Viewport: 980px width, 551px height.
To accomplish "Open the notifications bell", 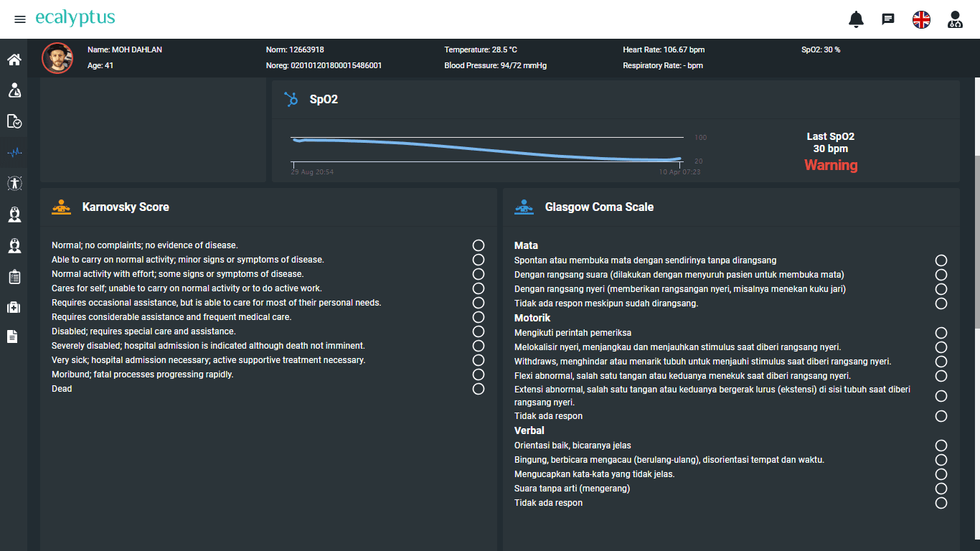I will coord(856,19).
